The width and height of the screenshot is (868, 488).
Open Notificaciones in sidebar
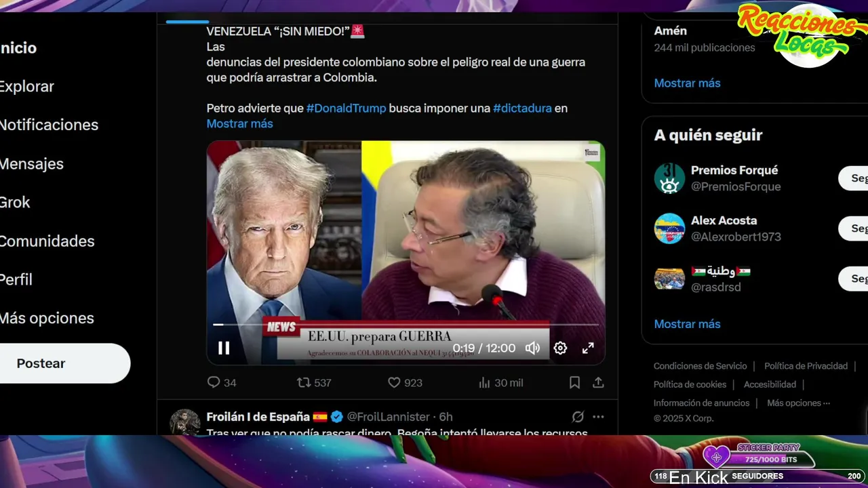49,125
